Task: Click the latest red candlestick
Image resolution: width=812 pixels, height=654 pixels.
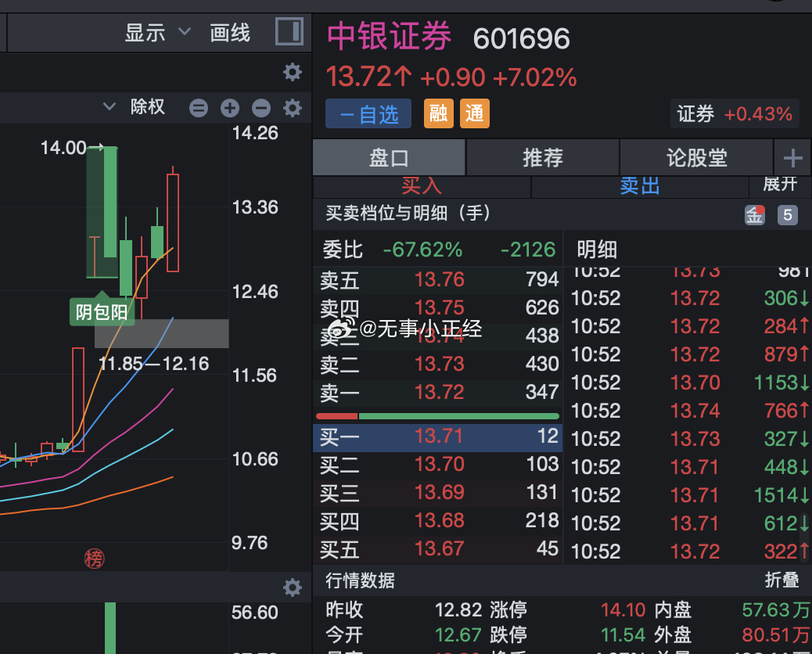Action: pos(173,223)
